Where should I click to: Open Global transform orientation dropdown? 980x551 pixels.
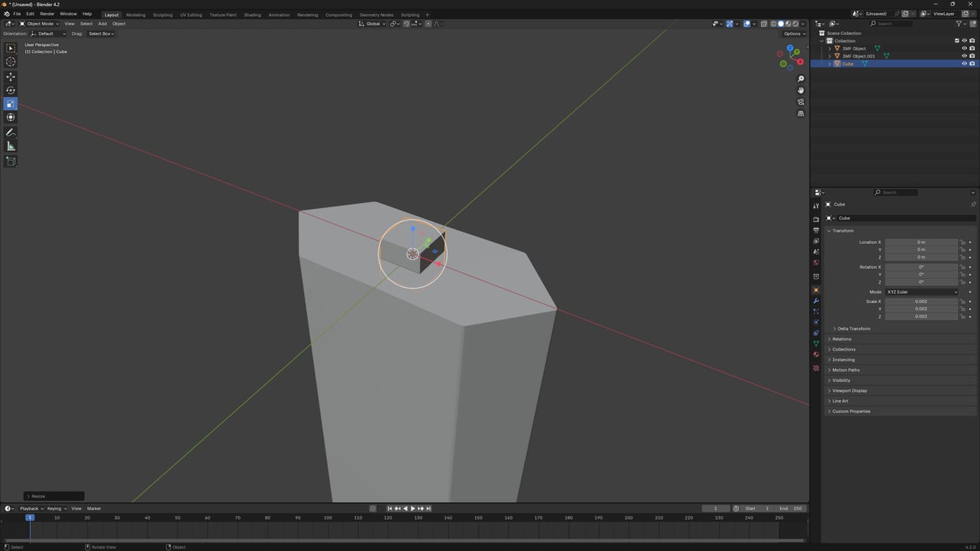(373, 24)
